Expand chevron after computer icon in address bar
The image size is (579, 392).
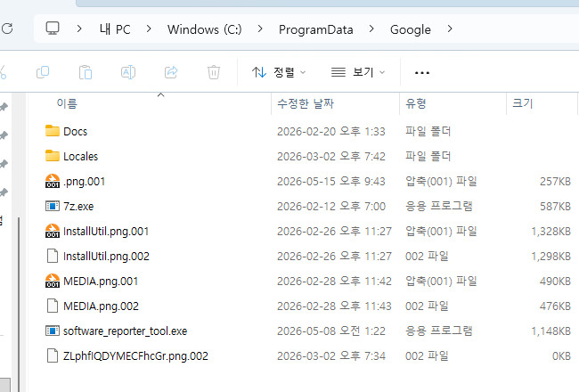click(x=79, y=29)
